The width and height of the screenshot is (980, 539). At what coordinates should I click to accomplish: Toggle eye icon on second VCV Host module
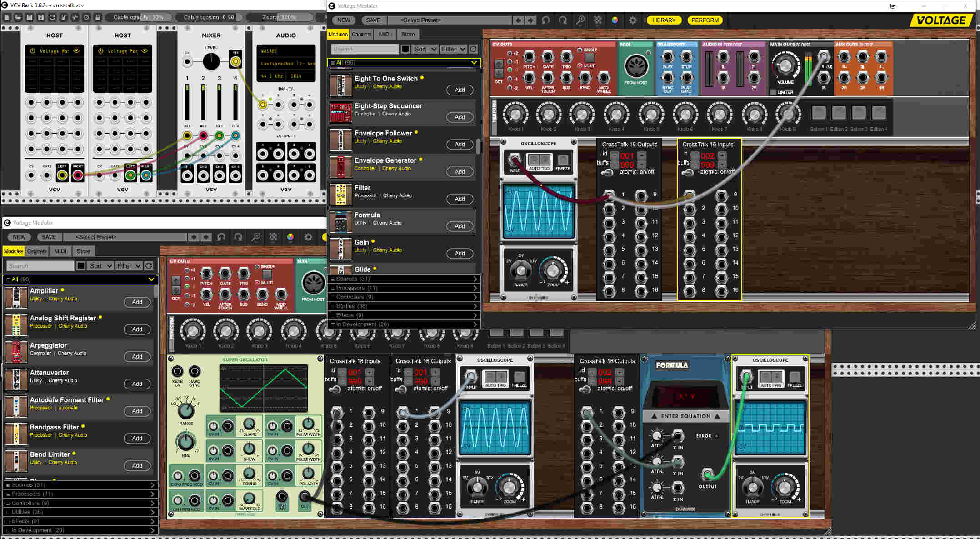(x=145, y=51)
